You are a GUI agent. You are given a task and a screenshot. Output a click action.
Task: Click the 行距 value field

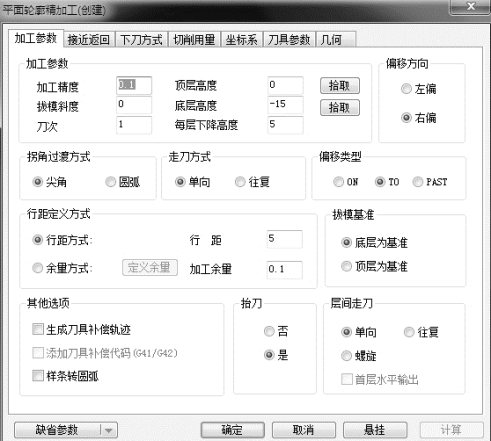(285, 239)
